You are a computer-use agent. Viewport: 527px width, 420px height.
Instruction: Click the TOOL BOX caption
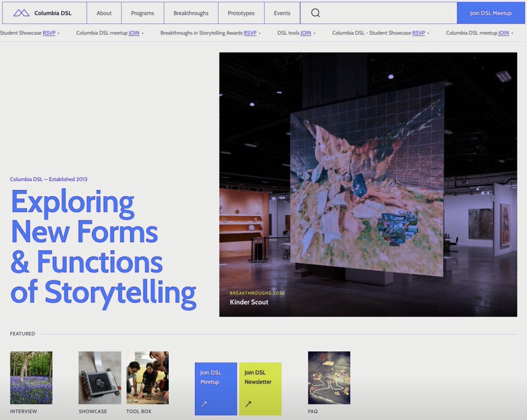[139, 412]
